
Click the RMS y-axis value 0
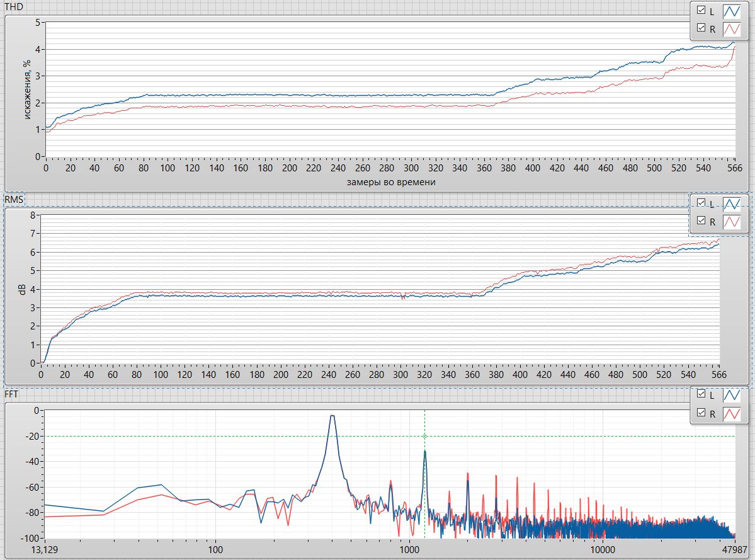pyautogui.click(x=33, y=363)
